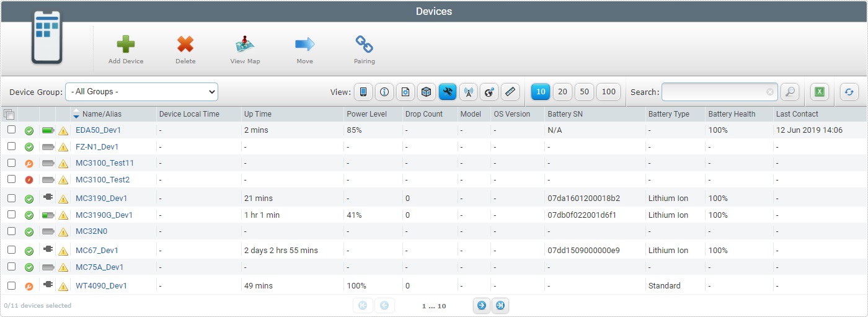Viewport: 868px width, 317px height.
Task: Click battery serial 07da1601200018b2
Action: pyautogui.click(x=583, y=199)
